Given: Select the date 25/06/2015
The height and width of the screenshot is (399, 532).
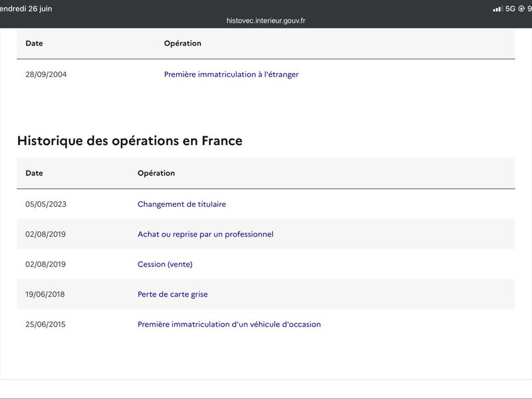Looking at the screenshot, I should tap(45, 325).
